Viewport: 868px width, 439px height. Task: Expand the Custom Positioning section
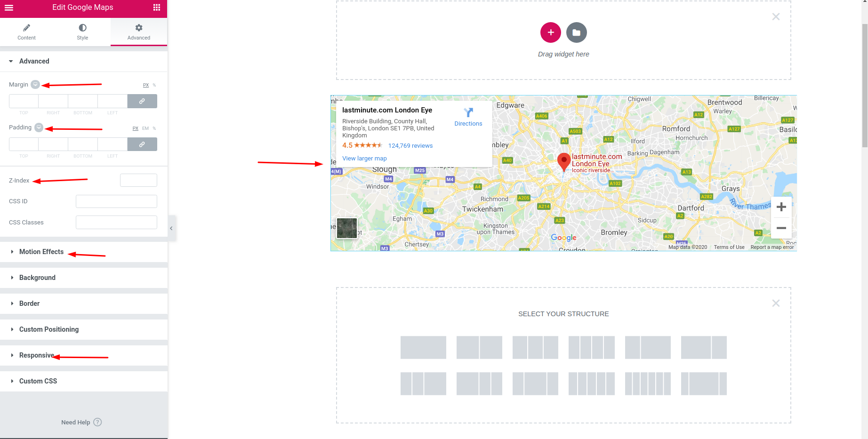[x=84, y=329]
